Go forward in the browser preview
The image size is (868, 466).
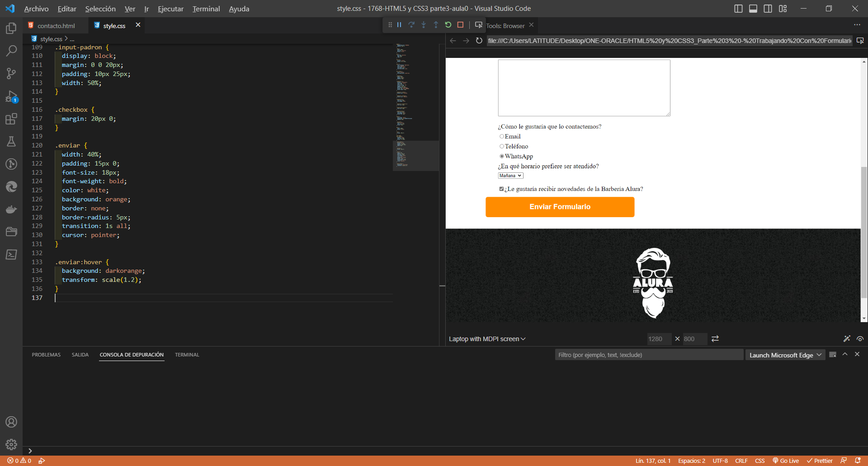pos(466,41)
